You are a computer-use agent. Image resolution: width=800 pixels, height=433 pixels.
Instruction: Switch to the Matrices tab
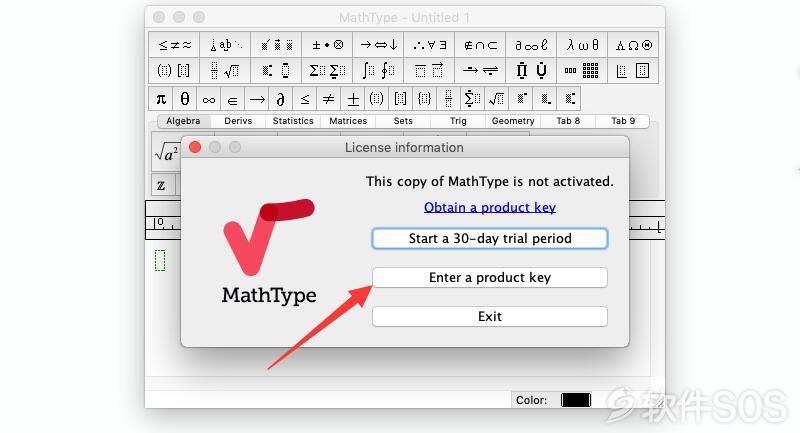(348, 121)
